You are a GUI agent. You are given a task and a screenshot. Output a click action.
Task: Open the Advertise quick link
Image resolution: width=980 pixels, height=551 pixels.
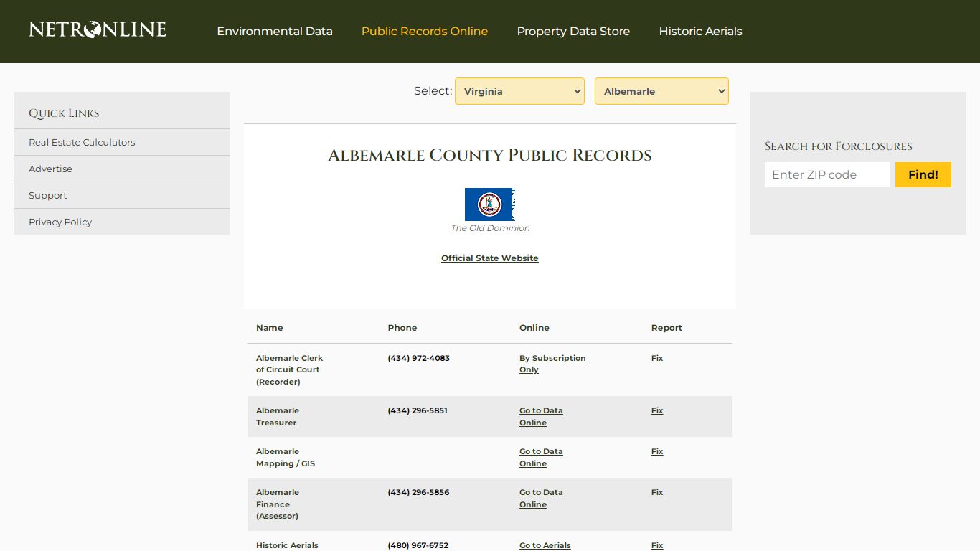[x=50, y=169]
